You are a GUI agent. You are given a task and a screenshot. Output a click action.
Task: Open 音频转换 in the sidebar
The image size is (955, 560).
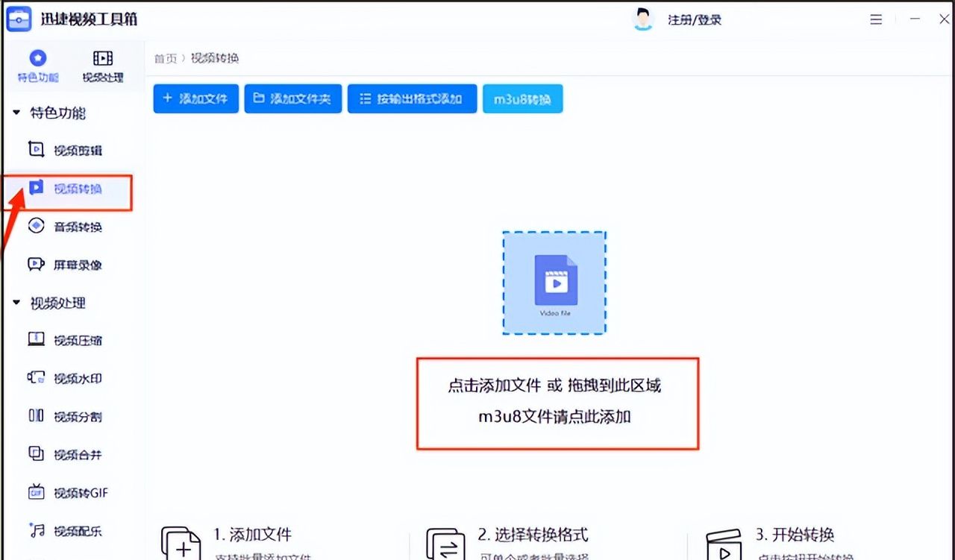coord(66,227)
